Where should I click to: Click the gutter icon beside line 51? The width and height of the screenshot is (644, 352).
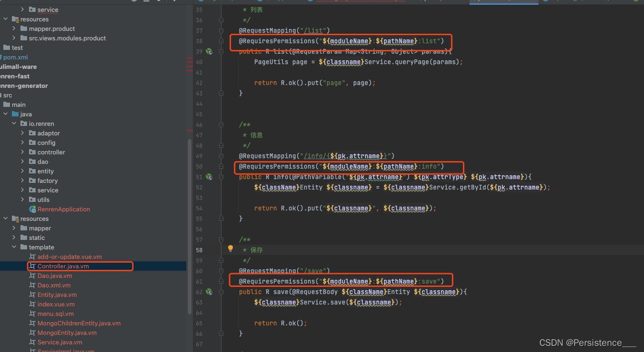(209, 177)
